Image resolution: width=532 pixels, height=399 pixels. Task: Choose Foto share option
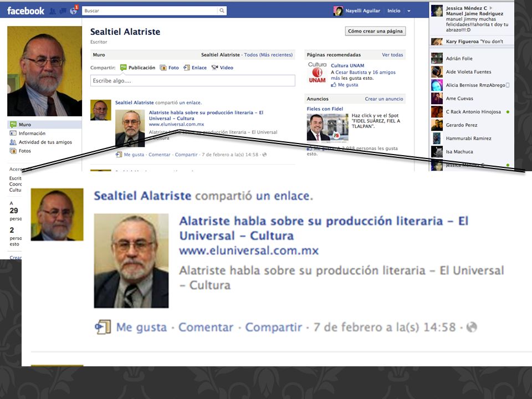(170, 68)
